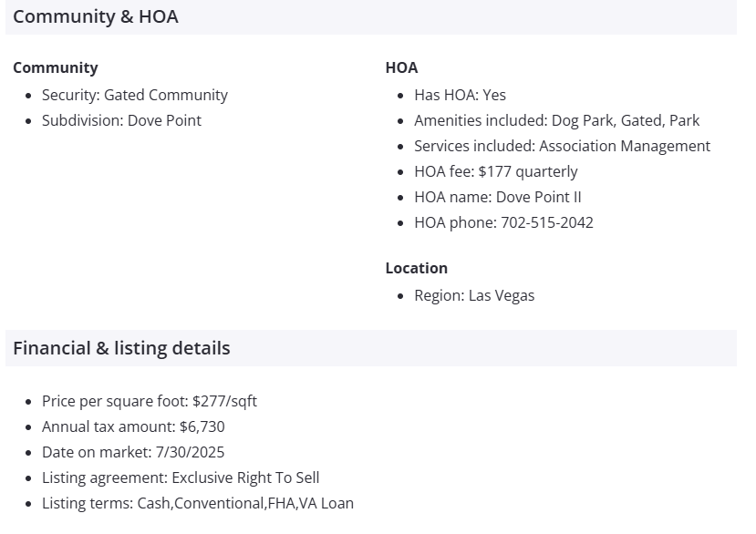Click HOA phone number 702-515-2042
This screenshot has width=756, height=534.
546,222
